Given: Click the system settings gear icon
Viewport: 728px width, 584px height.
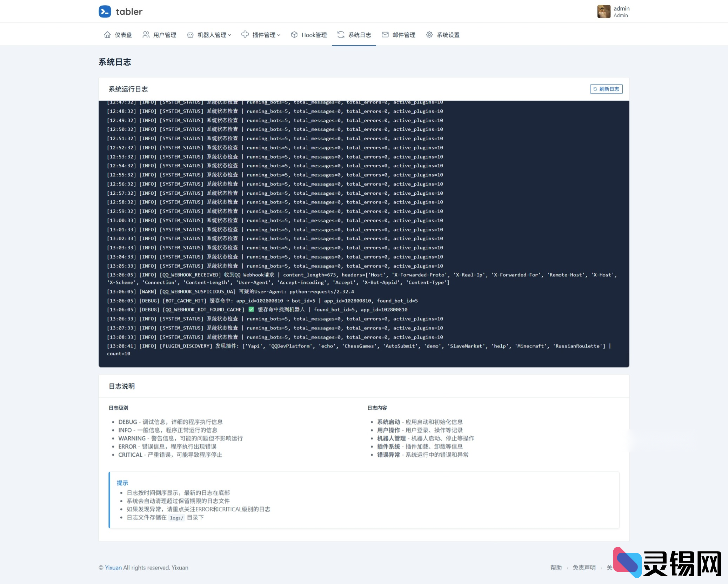Looking at the screenshot, I should (x=429, y=35).
